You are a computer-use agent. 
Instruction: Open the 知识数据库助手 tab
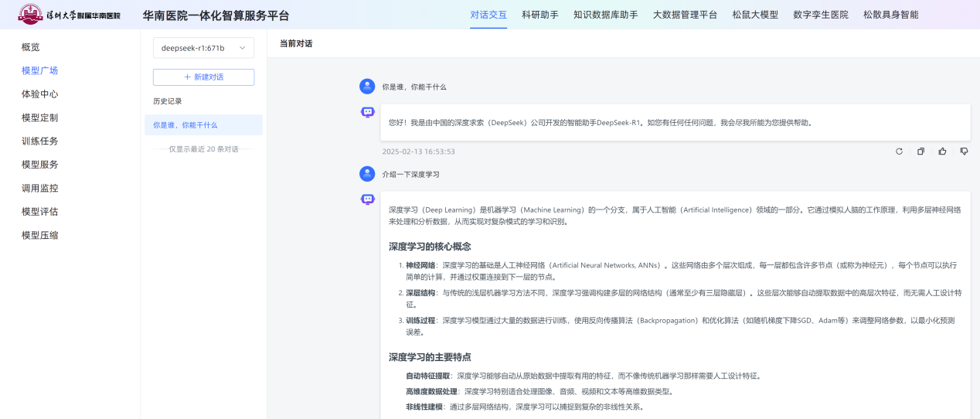coord(605,15)
